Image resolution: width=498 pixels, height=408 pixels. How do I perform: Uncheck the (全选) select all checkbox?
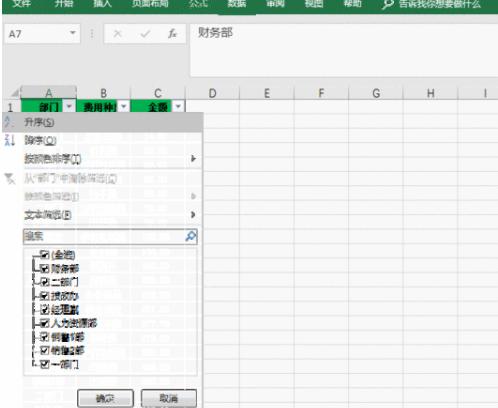click(45, 255)
